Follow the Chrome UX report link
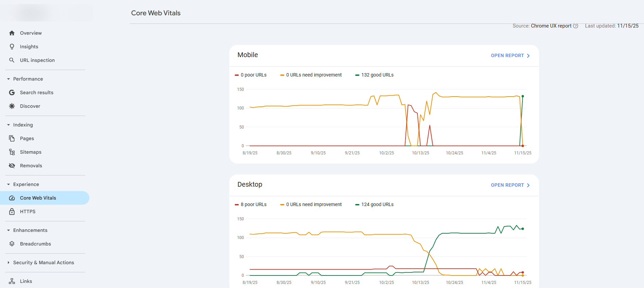Viewport: 644px width, 288px height. click(x=551, y=26)
